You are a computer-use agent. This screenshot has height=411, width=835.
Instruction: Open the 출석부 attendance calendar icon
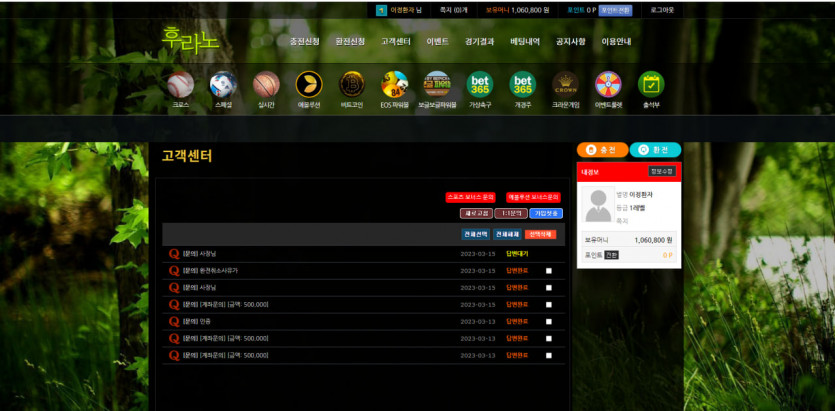click(x=651, y=84)
